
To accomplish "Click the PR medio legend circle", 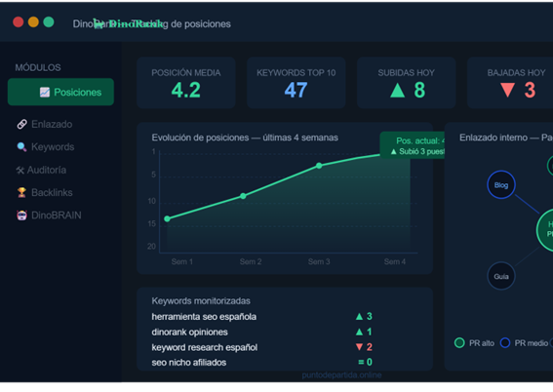I will coord(505,343).
